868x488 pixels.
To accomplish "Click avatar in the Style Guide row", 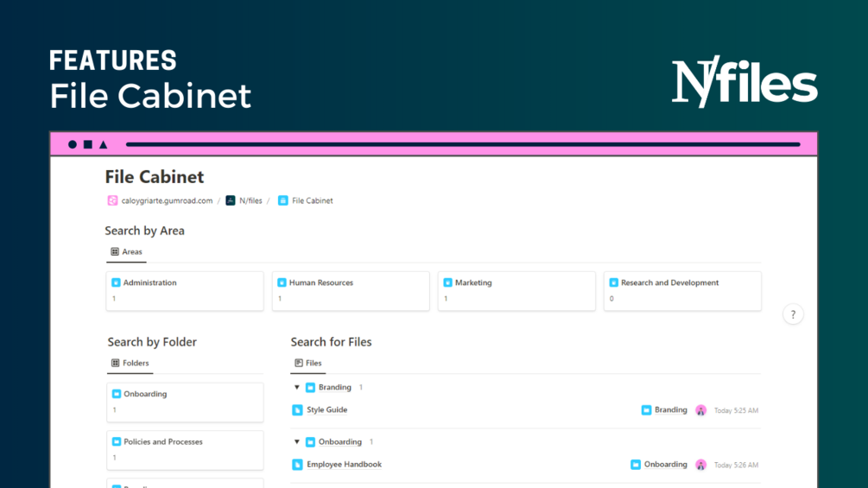I will pyautogui.click(x=700, y=410).
